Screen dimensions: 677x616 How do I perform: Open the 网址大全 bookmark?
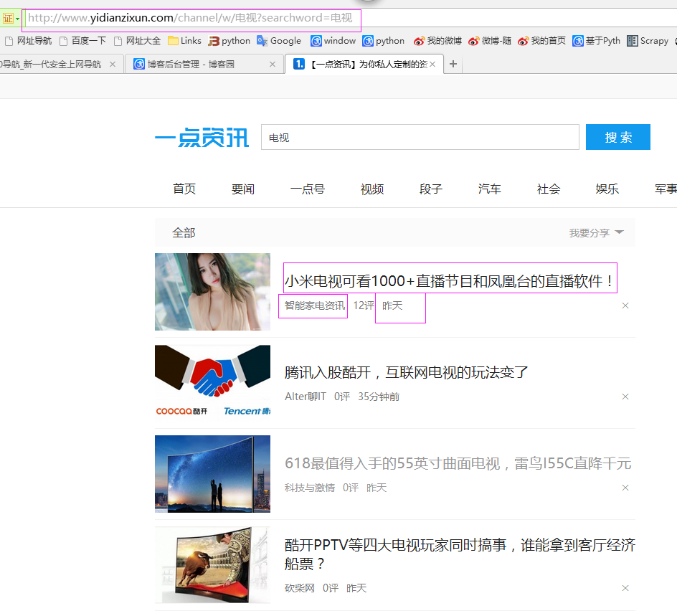[x=137, y=41]
